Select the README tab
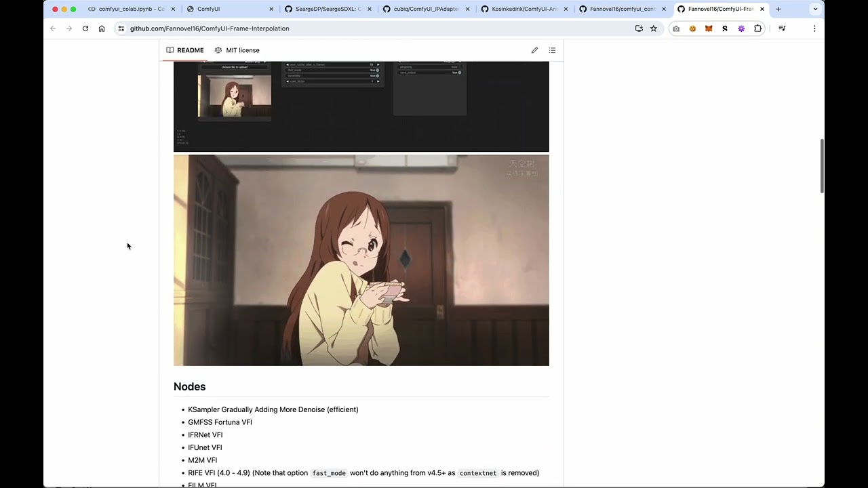 [184, 50]
